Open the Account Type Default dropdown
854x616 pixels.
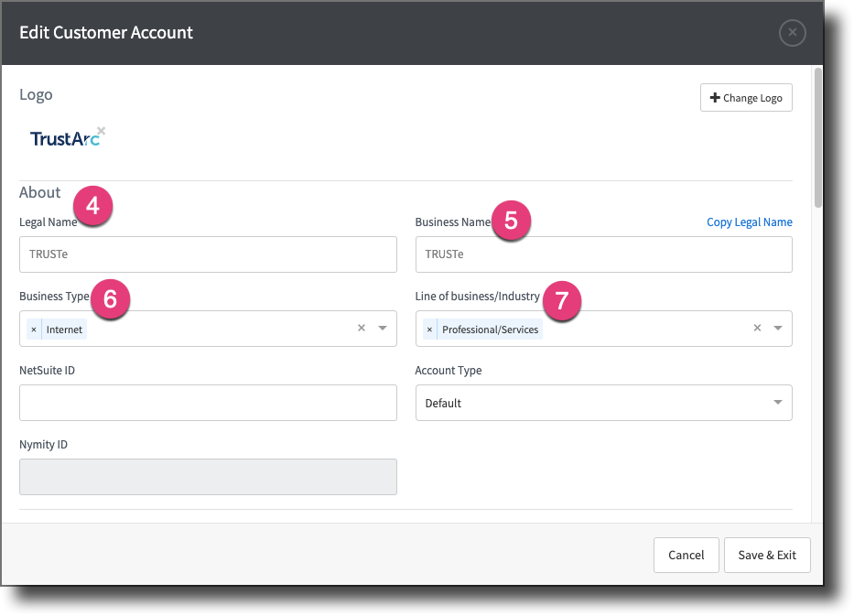(x=603, y=403)
